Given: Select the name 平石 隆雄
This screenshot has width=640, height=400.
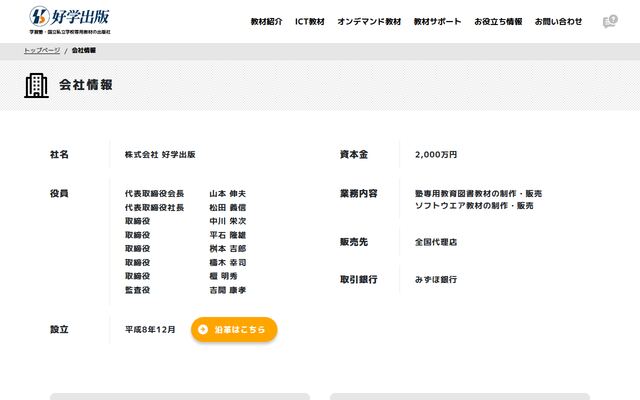Looking at the screenshot, I should (228, 235).
